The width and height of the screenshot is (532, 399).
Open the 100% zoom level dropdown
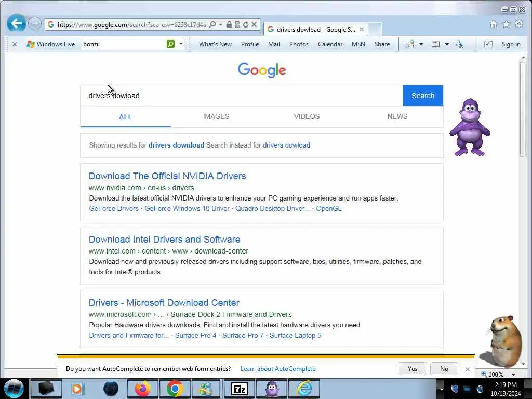(x=514, y=374)
